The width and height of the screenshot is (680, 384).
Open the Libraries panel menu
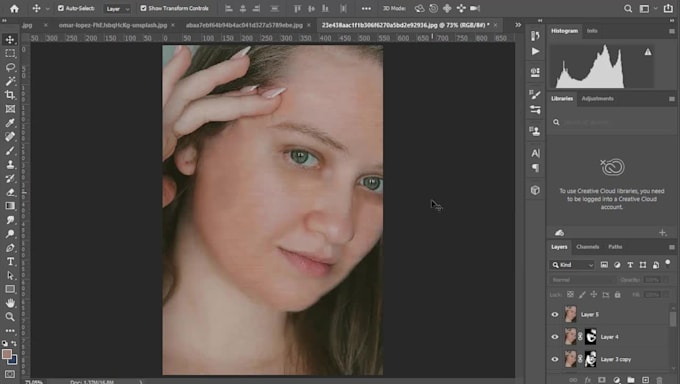pos(672,99)
